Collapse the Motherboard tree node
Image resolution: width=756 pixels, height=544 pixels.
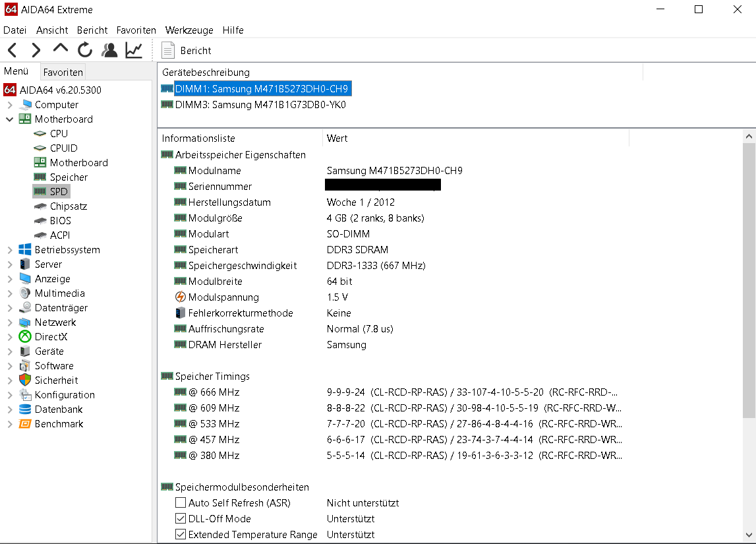tap(10, 119)
